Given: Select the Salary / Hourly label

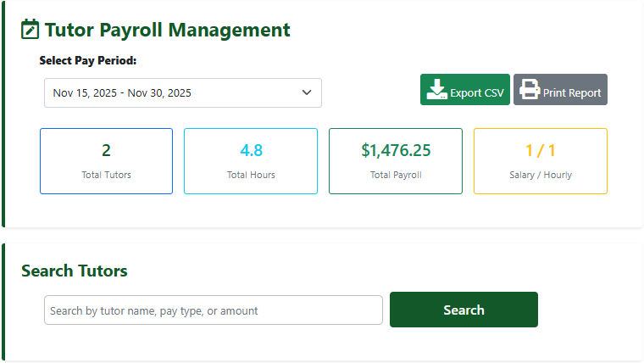Looking at the screenshot, I should pos(541,175).
